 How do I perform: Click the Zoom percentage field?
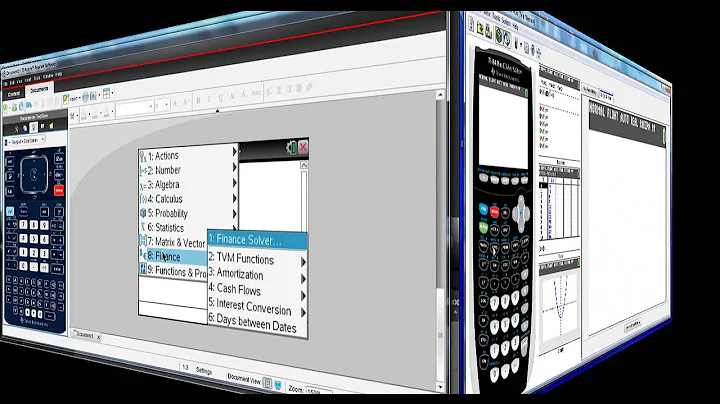(318, 391)
